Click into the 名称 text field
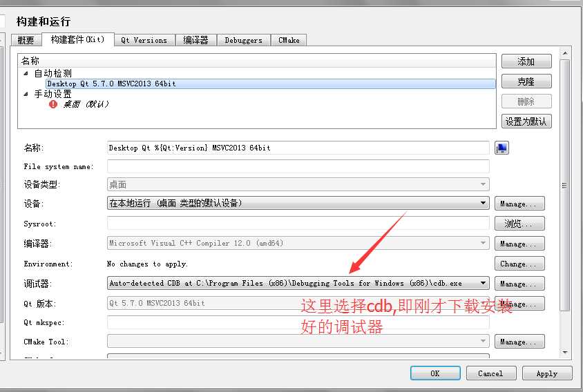The height and width of the screenshot is (392, 583). click(298, 148)
